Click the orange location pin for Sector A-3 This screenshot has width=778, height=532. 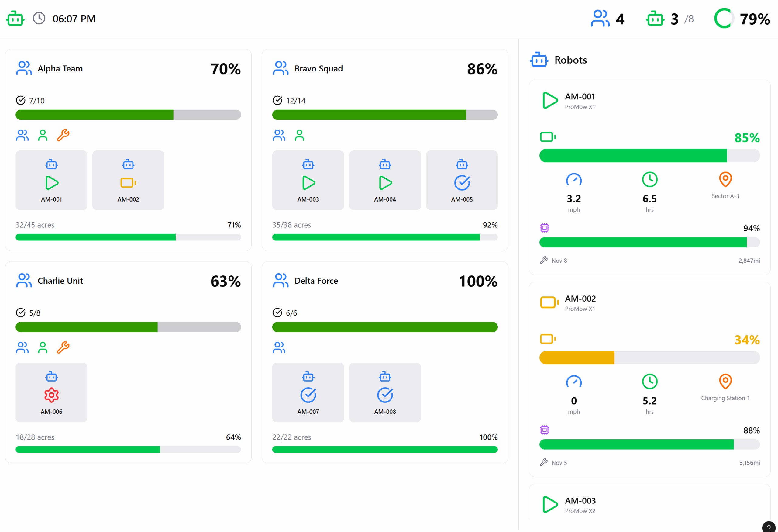725,180
